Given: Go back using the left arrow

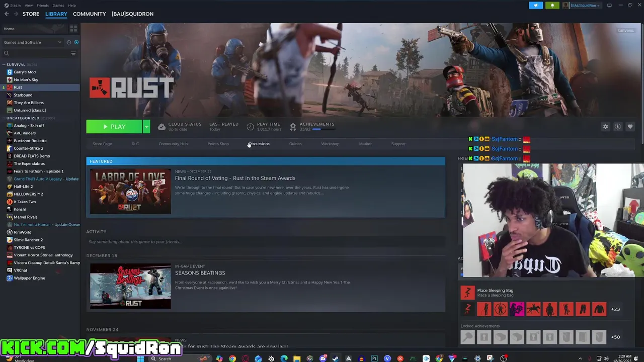Looking at the screenshot, I should pos(7,14).
